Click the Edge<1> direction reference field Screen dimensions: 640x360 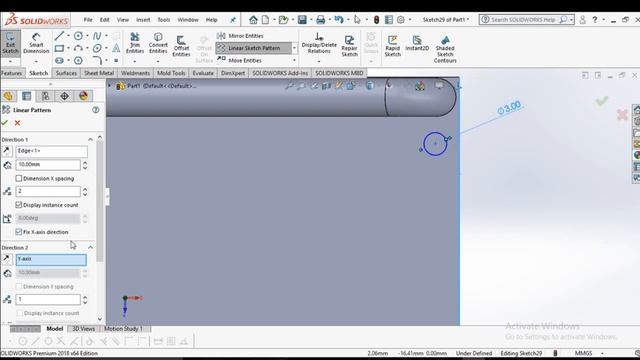[x=51, y=151]
